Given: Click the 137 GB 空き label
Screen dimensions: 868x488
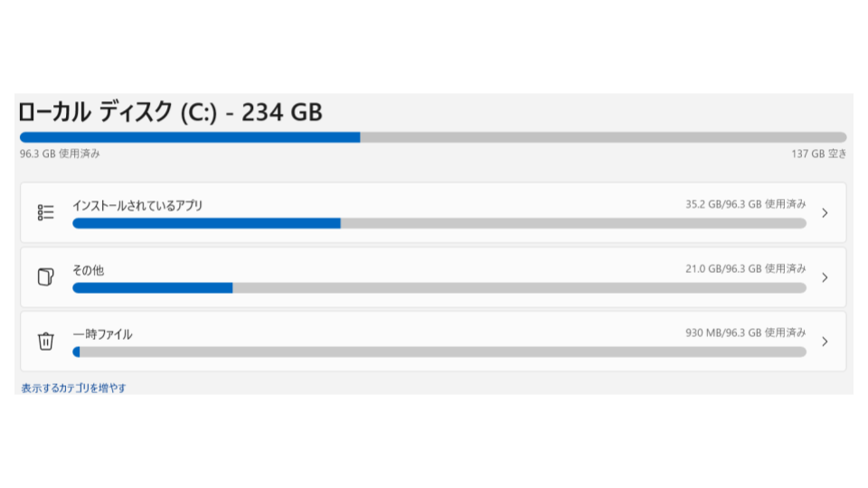Looking at the screenshot, I should point(819,154).
